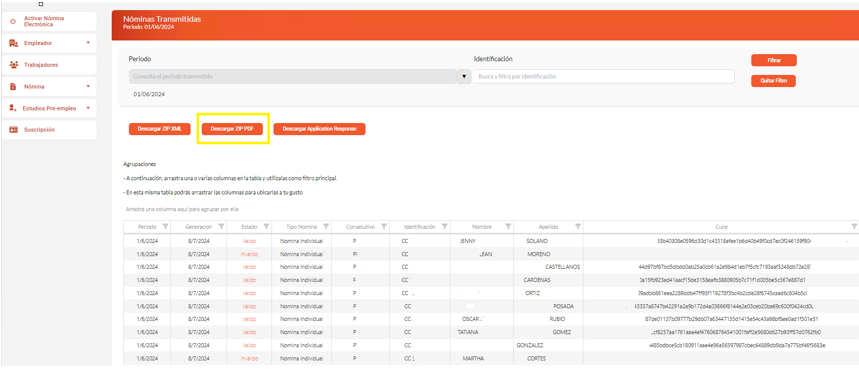
Task: Open the filter icon on Generacion column
Action: (221, 226)
